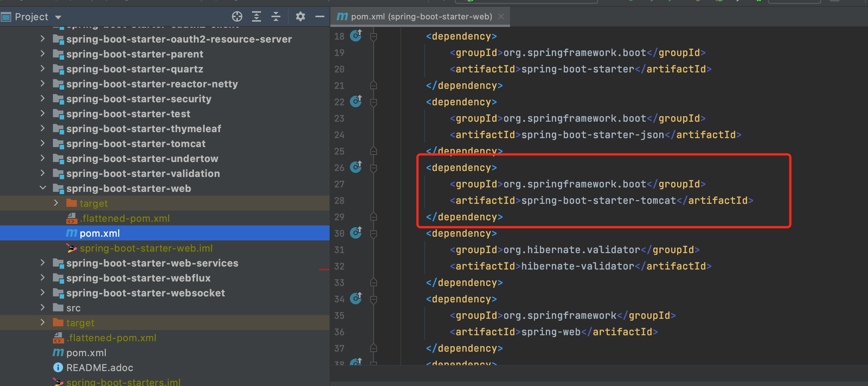Select the spring-boot-starter-websocket module

(165, 293)
